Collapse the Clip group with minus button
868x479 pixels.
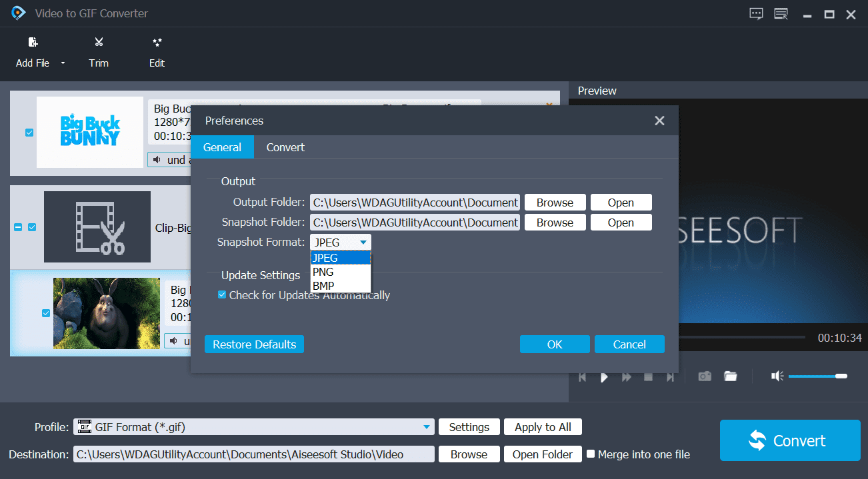point(18,227)
